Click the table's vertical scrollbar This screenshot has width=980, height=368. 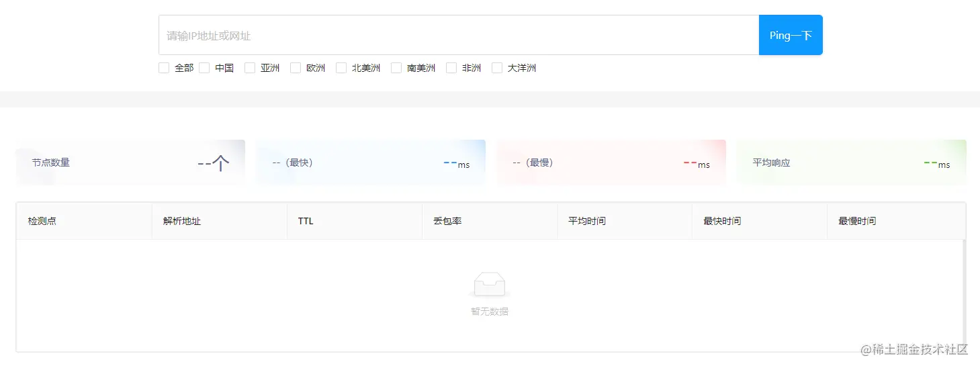[964, 295]
